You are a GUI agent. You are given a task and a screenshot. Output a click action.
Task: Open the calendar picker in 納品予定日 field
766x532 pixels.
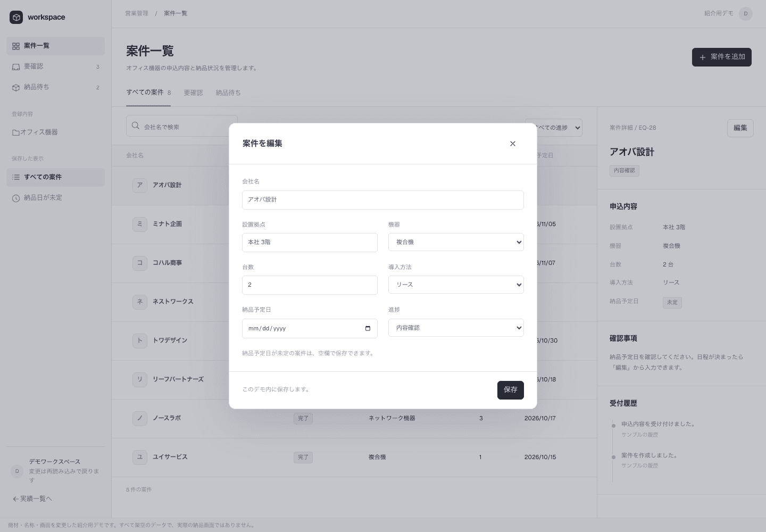coord(368,328)
